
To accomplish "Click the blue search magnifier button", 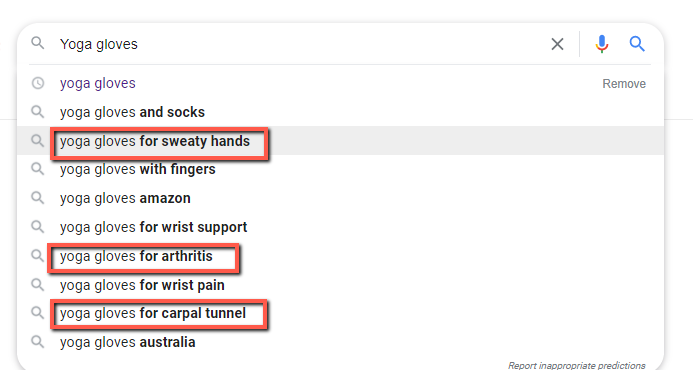I will tap(637, 44).
